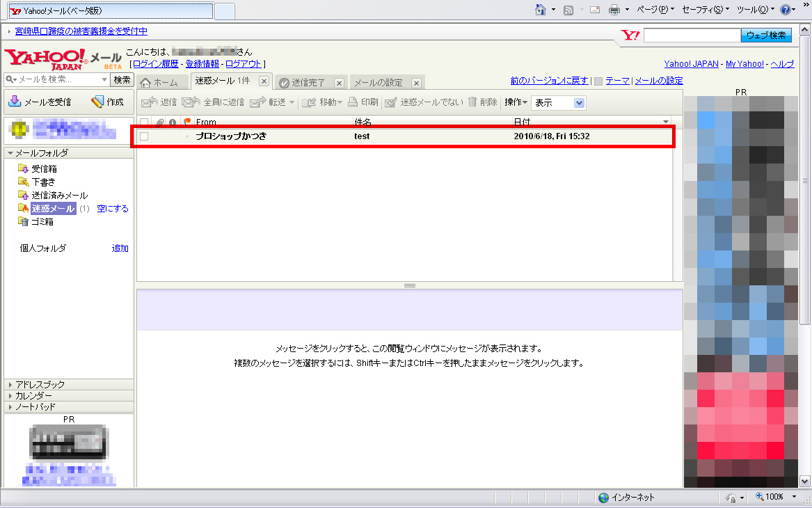Click the Yahoo! JAPAN top link

(x=692, y=64)
